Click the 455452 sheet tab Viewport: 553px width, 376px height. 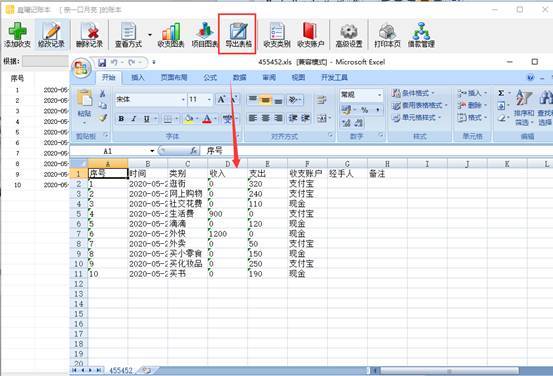click(121, 370)
